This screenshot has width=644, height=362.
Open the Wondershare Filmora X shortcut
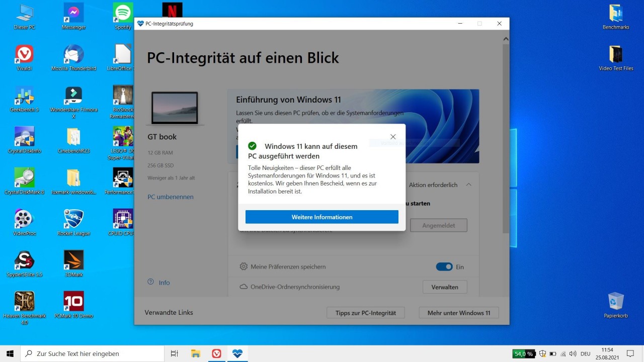73,102
